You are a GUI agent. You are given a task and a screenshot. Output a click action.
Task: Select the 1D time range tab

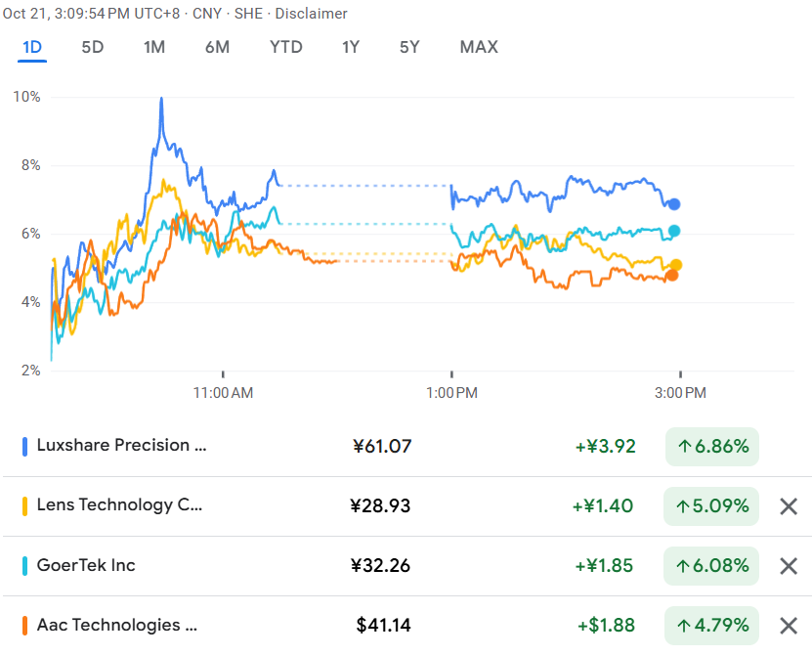click(32, 47)
